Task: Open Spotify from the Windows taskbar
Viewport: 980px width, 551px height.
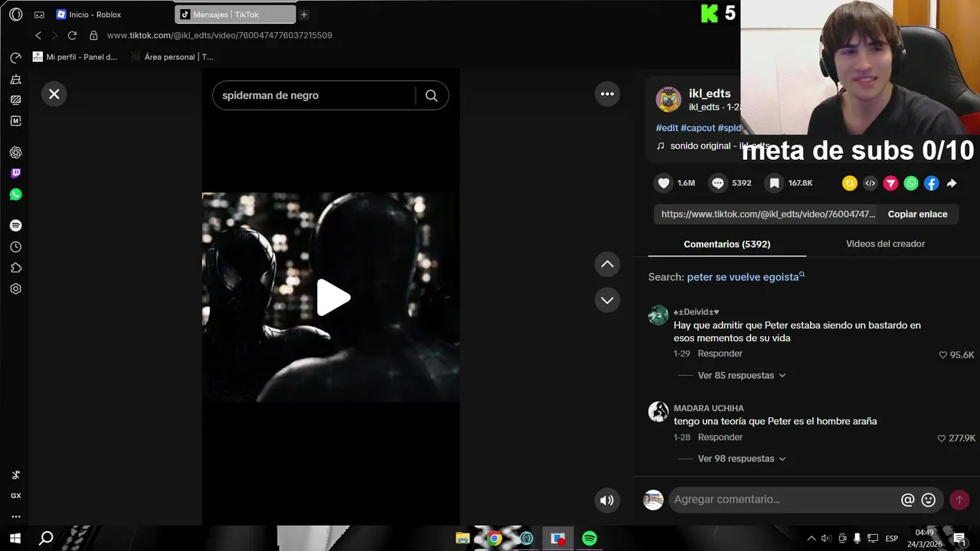Action: (589, 538)
